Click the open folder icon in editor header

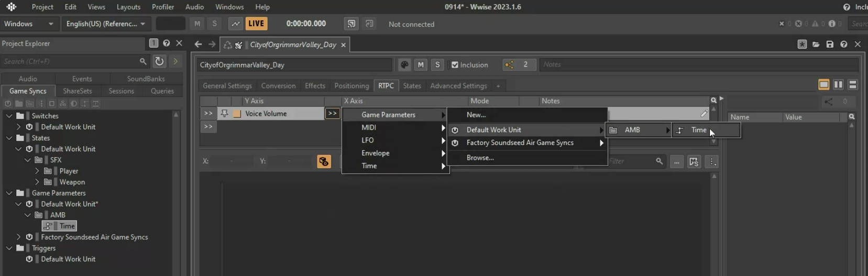(x=816, y=45)
